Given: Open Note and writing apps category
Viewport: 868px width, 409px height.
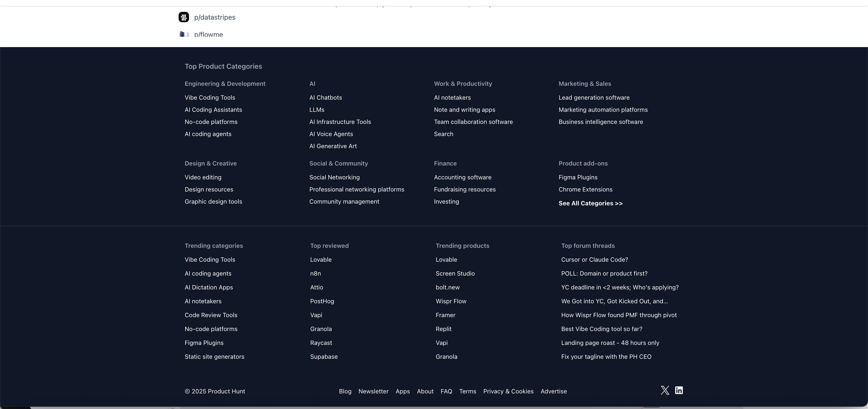Looking at the screenshot, I should pos(465,109).
